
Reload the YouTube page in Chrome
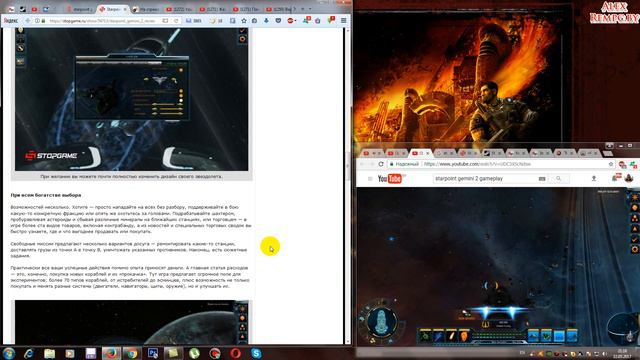(x=381, y=164)
